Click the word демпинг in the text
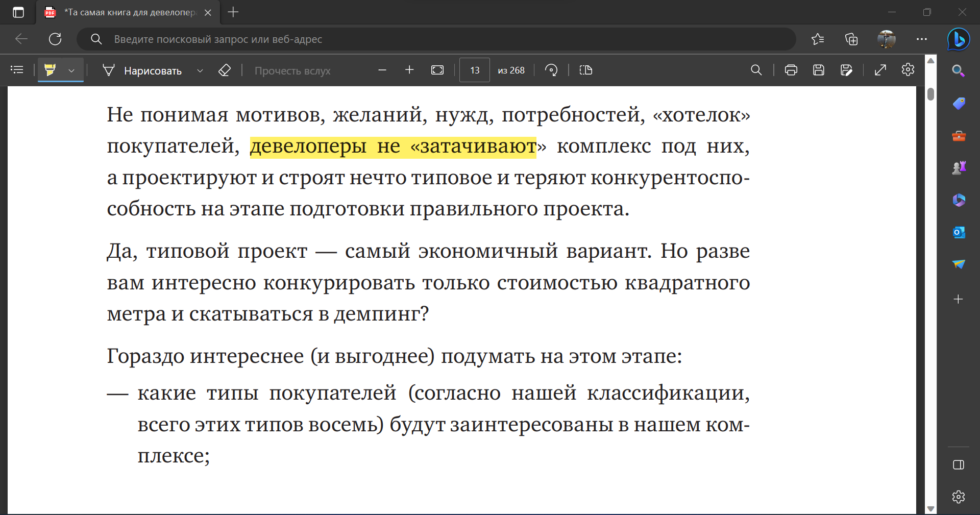 click(378, 314)
